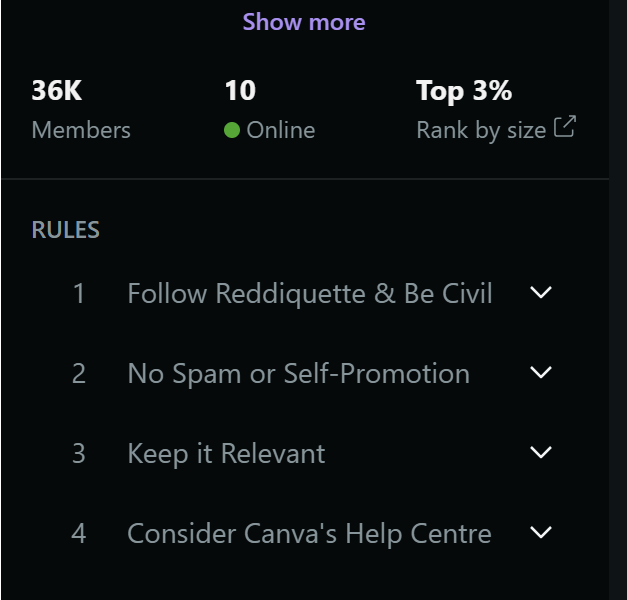Click the "Rank by size" link text
This screenshot has height=600, width=627.
(481, 130)
